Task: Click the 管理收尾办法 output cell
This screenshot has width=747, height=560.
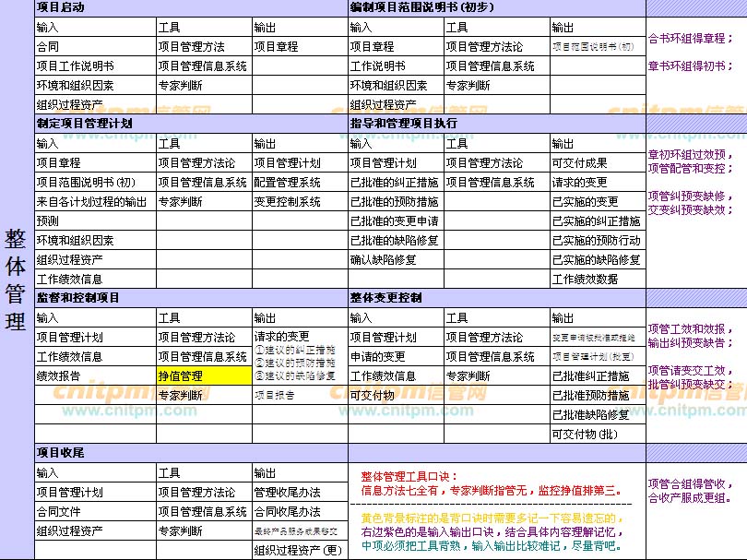Action: (x=299, y=492)
